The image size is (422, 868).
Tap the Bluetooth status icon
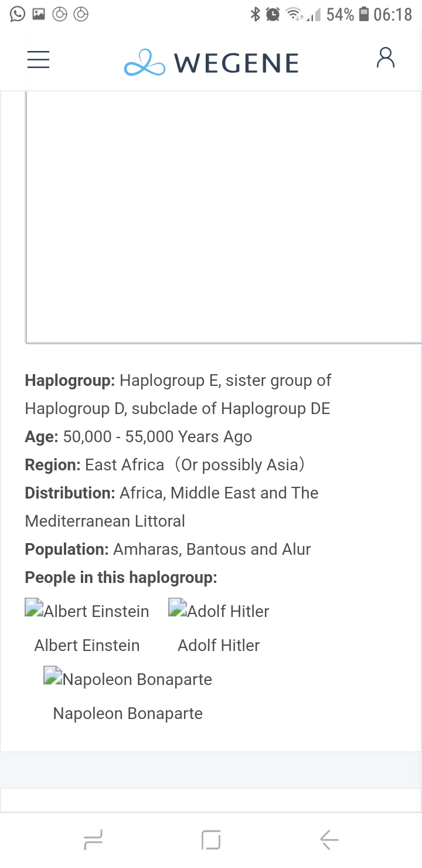click(255, 14)
